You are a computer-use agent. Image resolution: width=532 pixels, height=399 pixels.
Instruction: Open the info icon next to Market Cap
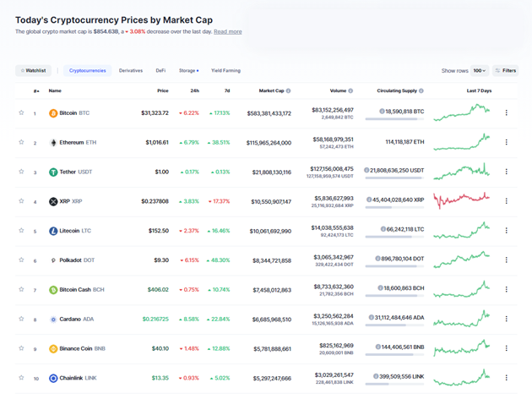click(289, 90)
